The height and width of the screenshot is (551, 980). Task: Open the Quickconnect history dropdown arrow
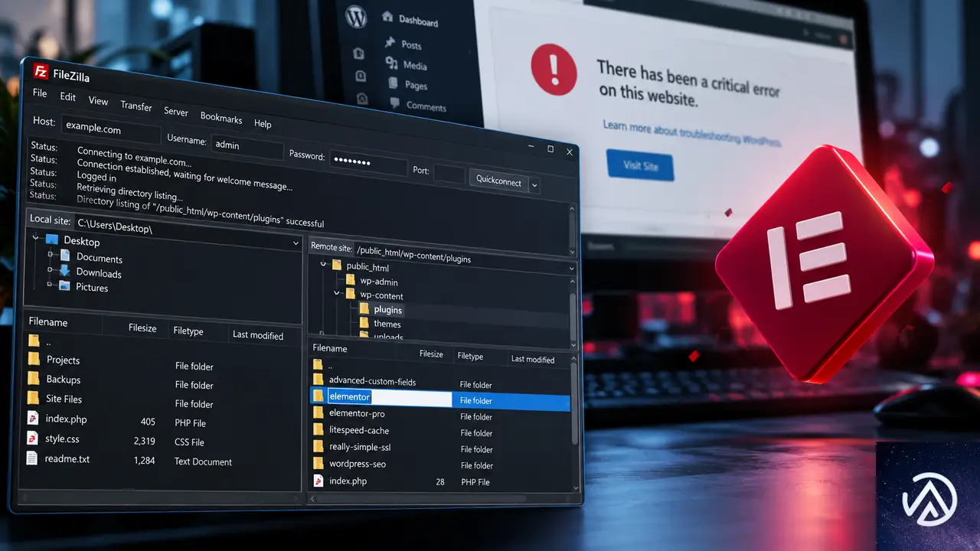point(534,185)
